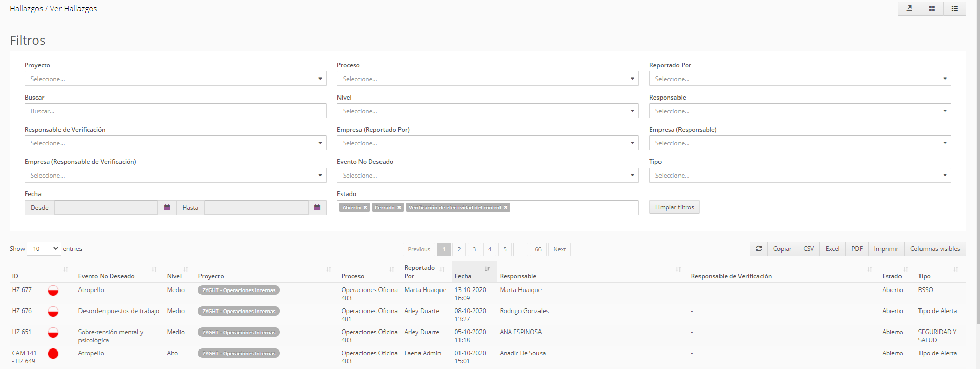Click the Limpiar filtros button
The height and width of the screenshot is (369, 980).
[x=674, y=207]
